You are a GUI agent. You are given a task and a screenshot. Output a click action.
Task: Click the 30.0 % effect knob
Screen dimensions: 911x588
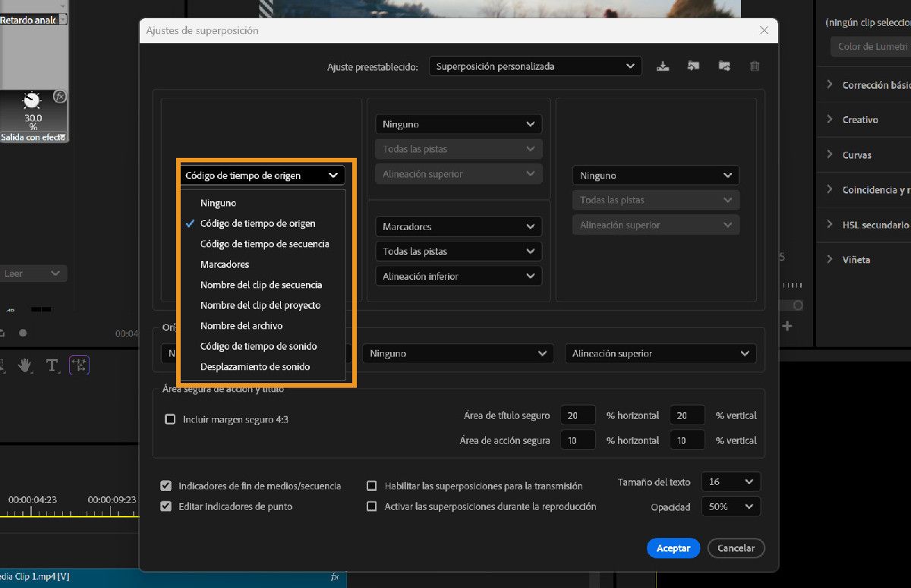(32, 101)
